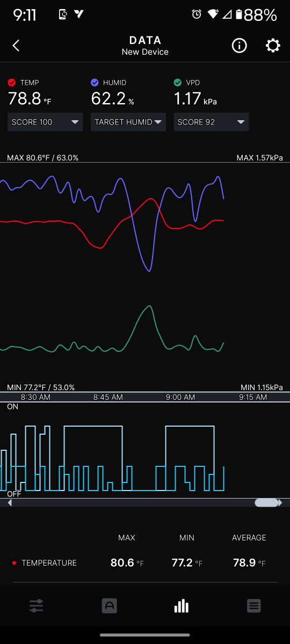The width and height of the screenshot is (290, 644).
Task: Open the info circle icon
Action: pos(239,46)
